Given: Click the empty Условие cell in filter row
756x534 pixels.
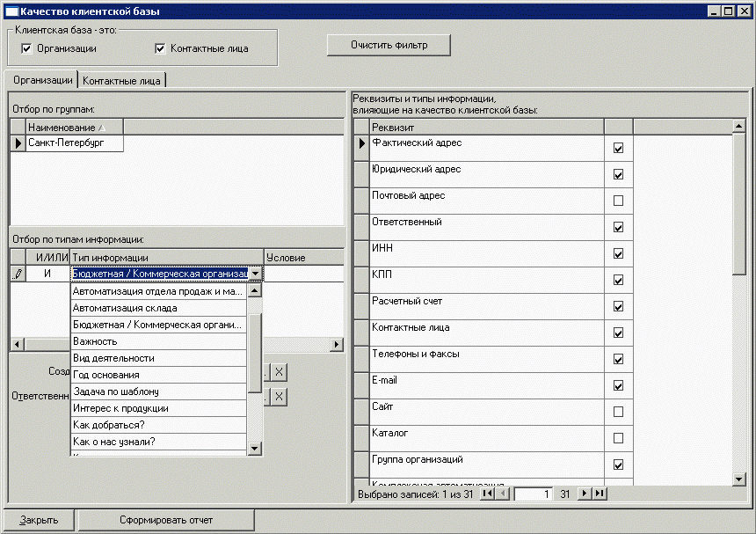Looking at the screenshot, I should [x=304, y=274].
